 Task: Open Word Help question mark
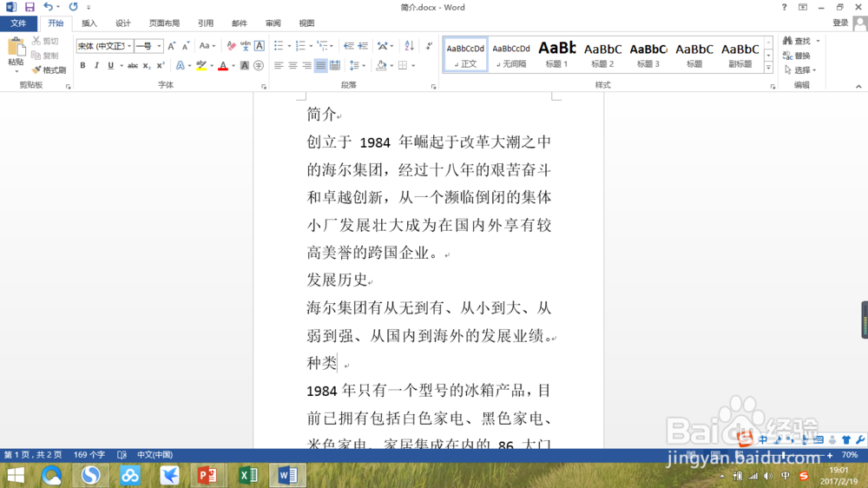784,7
